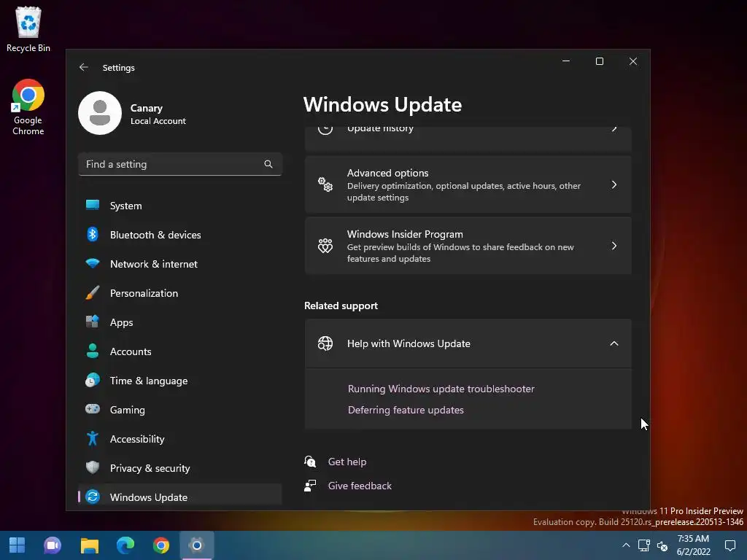Launch Microsoft Edge from taskbar
The width and height of the screenshot is (747, 560).
(x=125, y=545)
